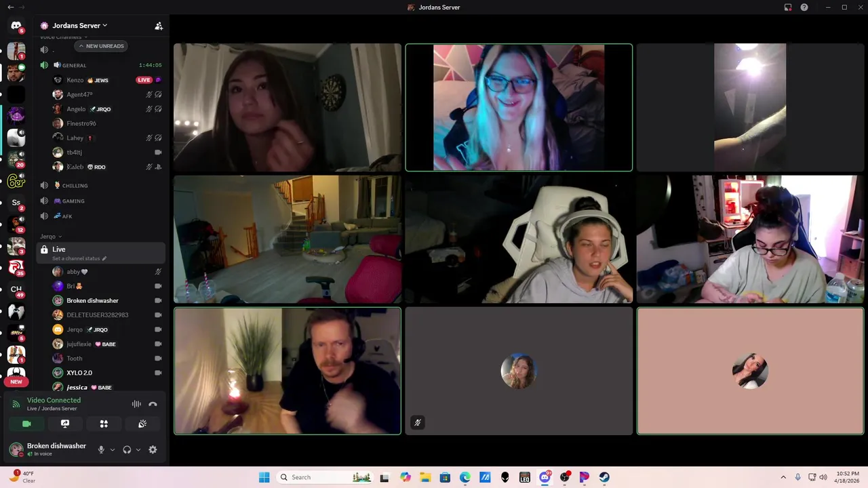Collapse the Jerqo channel category

[51, 237]
